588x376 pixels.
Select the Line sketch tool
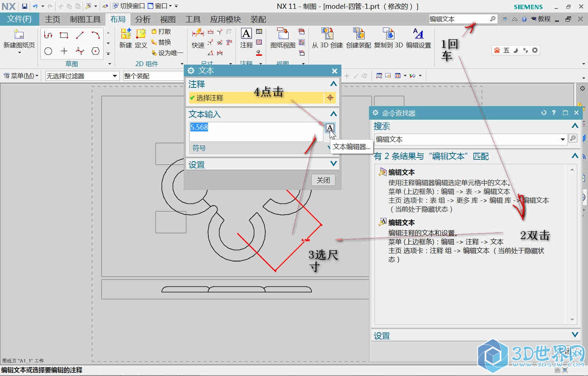click(x=80, y=35)
